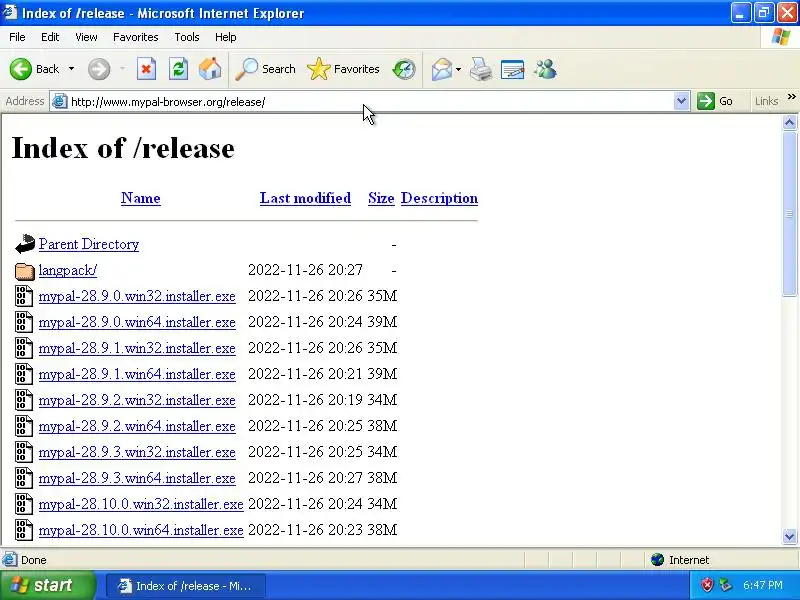
Task: Click binary file icon for mypal-28.9.0.win32
Action: click(23, 296)
